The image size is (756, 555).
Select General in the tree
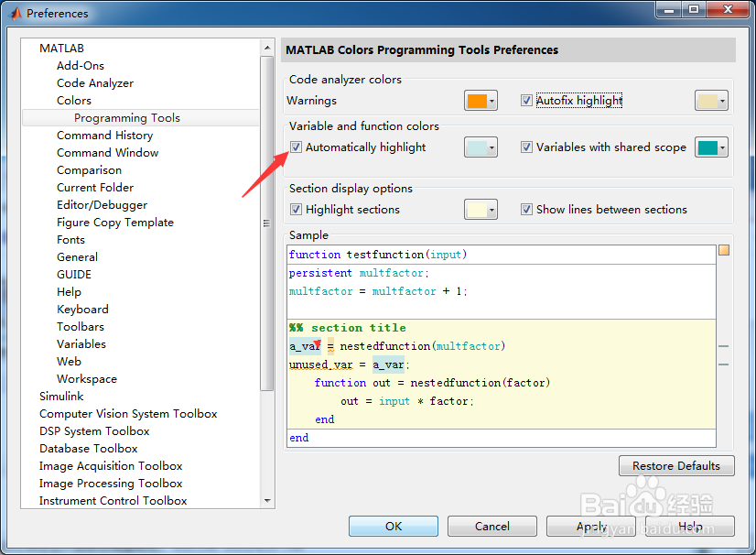[77, 256]
